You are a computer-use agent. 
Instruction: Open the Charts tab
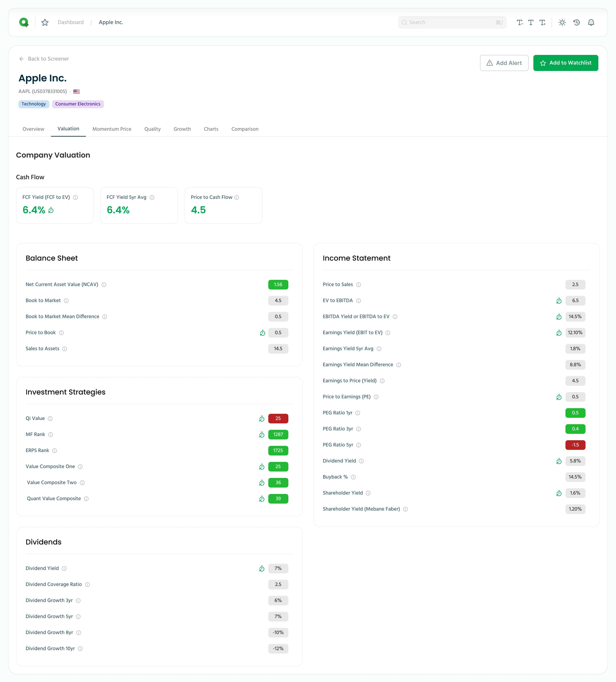pos(211,129)
